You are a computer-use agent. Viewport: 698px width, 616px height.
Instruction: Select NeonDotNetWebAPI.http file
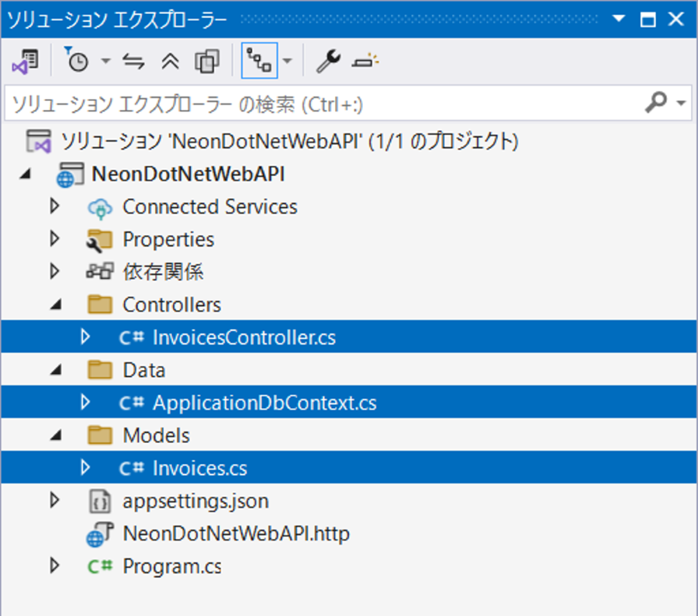[x=236, y=534]
